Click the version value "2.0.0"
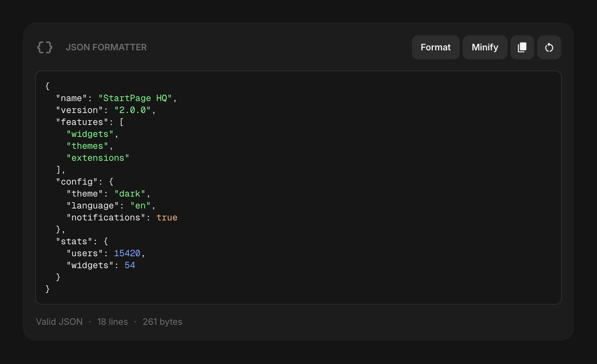This screenshot has width=597, height=364. (x=133, y=110)
